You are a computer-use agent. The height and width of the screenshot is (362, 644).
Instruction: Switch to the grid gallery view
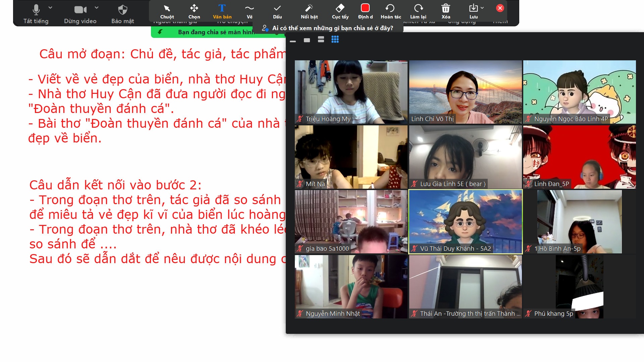click(x=335, y=40)
